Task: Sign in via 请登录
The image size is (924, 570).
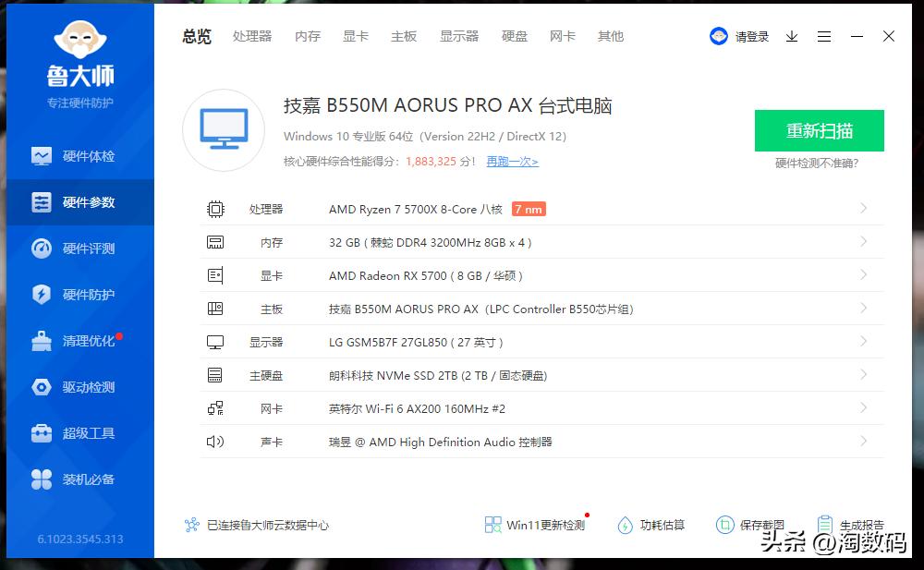Action: click(x=750, y=36)
